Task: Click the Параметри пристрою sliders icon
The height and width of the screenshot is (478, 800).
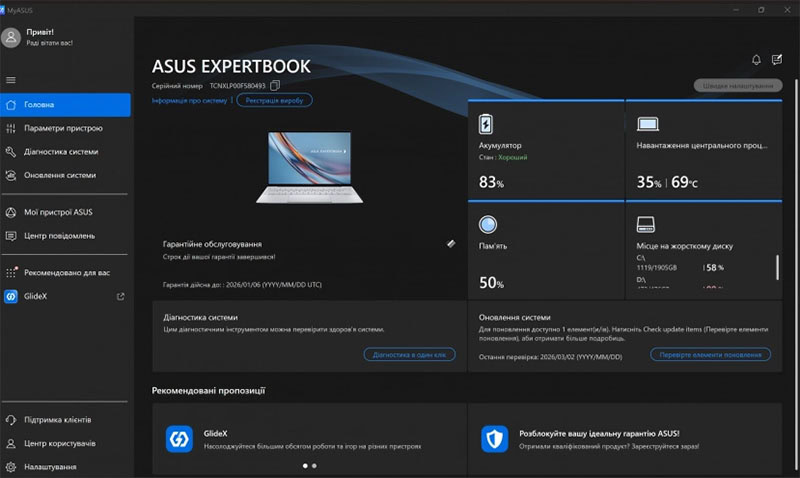Action: click(x=11, y=128)
